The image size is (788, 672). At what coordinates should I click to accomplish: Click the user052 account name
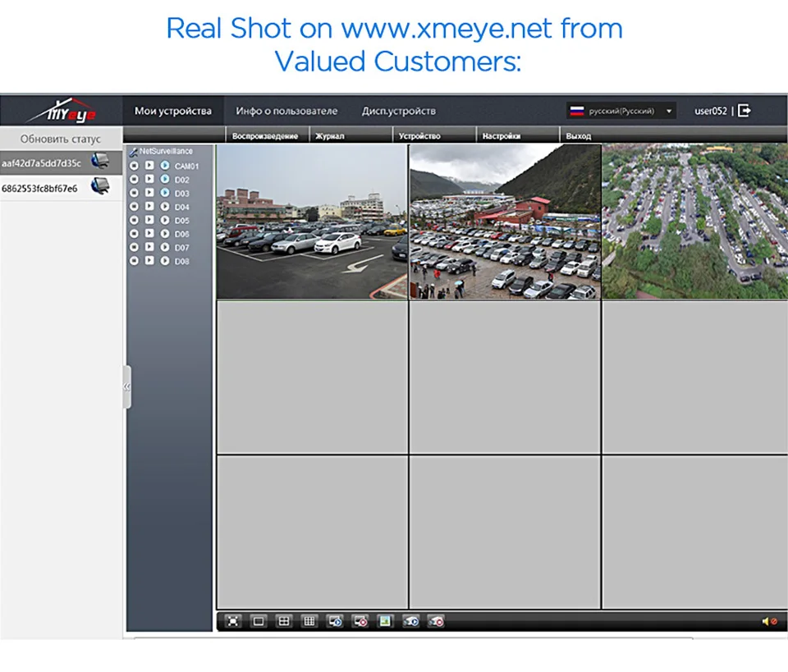[x=711, y=111]
